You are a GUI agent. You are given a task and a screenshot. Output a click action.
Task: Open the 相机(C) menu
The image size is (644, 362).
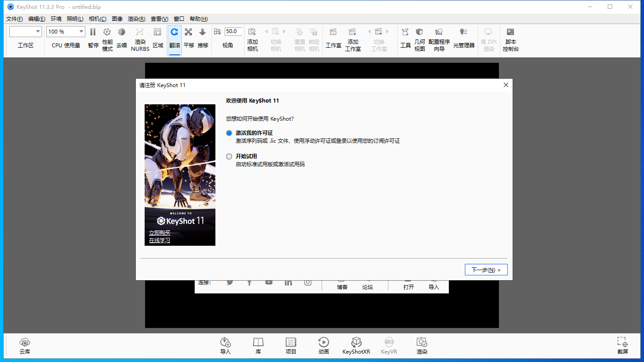click(x=98, y=19)
